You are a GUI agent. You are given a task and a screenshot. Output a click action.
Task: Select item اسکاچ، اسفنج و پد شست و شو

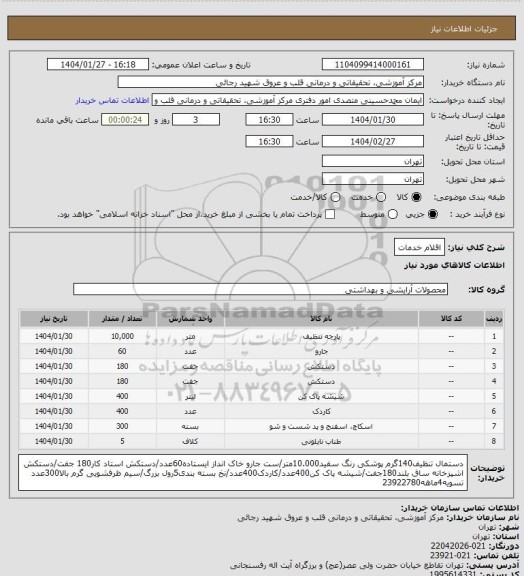coord(322,426)
